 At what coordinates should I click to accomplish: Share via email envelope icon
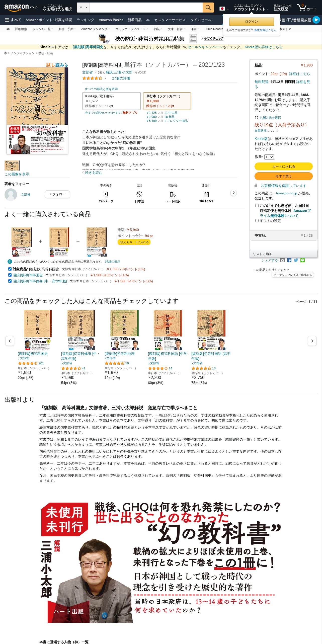point(282,260)
